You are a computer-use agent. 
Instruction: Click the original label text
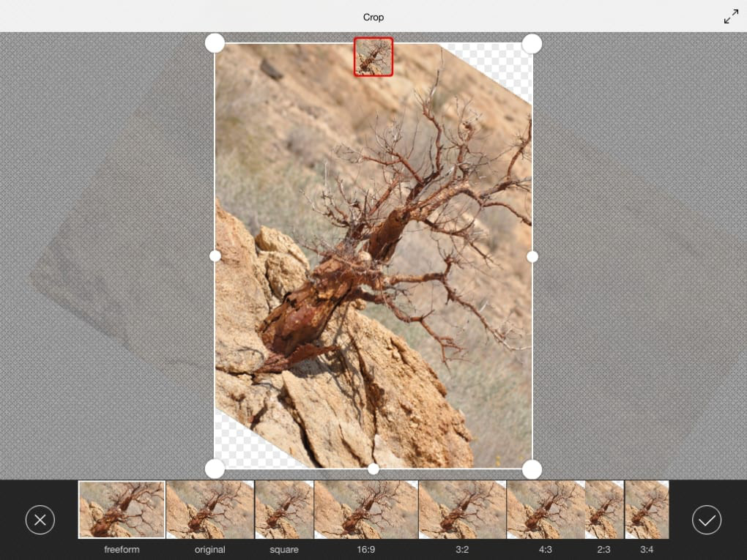point(210,550)
